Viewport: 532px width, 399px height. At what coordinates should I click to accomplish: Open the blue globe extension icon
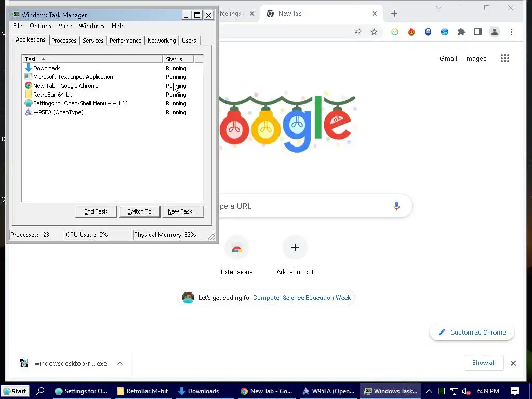click(x=445, y=32)
